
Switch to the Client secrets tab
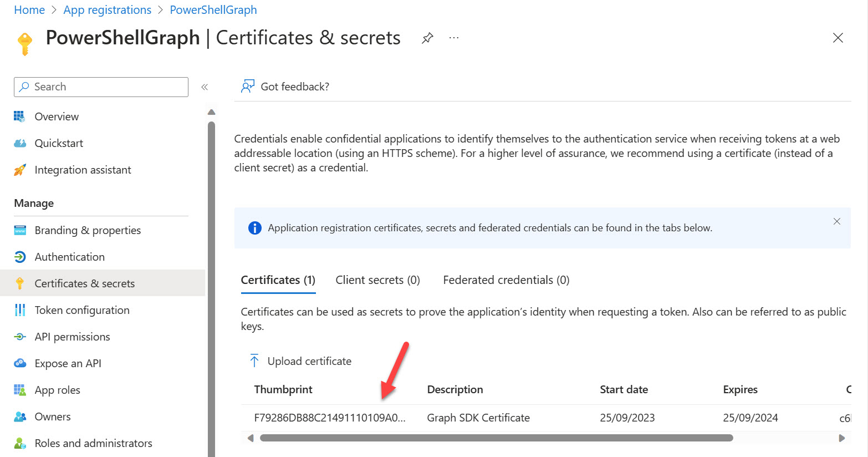pos(377,280)
